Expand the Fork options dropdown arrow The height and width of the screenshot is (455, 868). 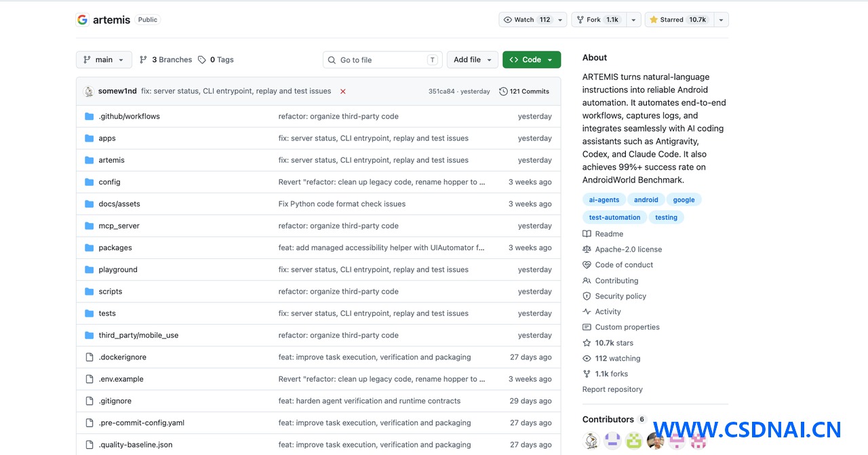click(x=633, y=20)
